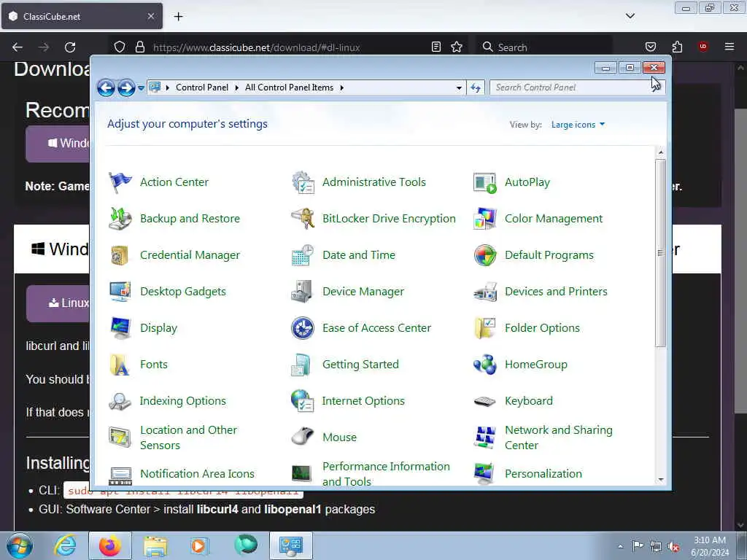Viewport: 747px width, 560px height.
Task: Open the AutoPlay icon
Action: click(485, 182)
